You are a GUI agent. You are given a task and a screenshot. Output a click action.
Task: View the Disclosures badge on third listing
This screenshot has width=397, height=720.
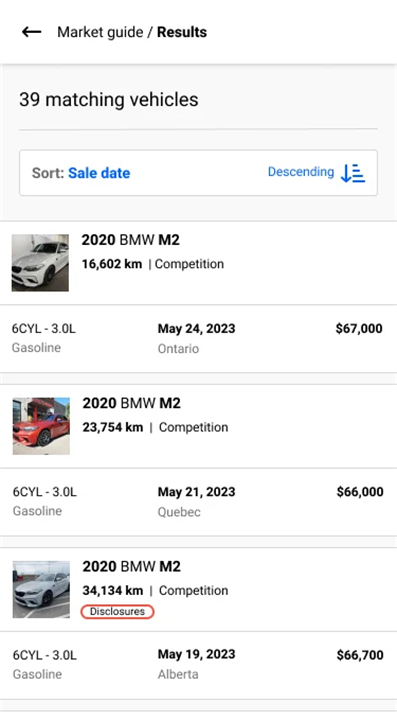click(x=117, y=612)
